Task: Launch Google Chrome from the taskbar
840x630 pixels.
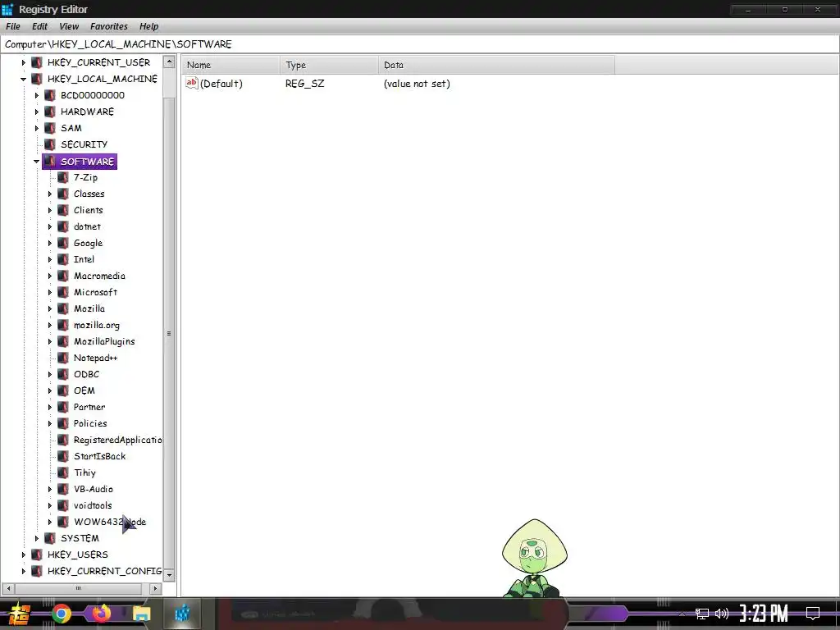Action: click(61, 614)
